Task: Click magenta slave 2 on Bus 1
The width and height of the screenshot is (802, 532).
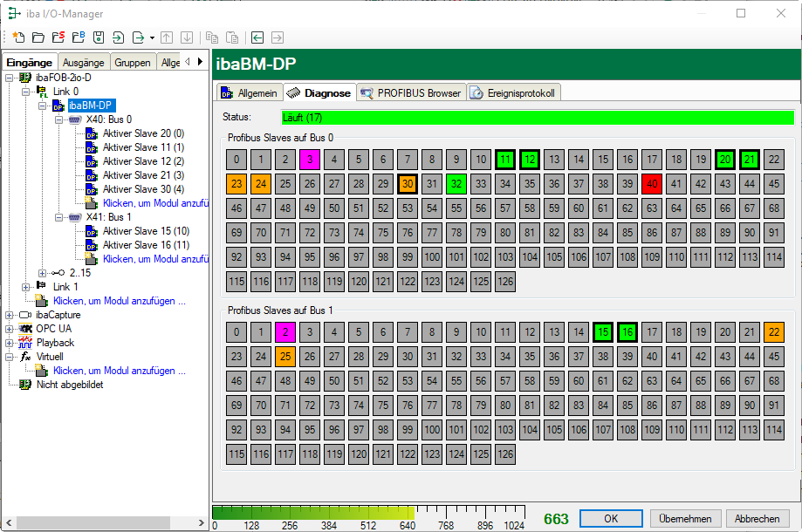Action: 285,332
